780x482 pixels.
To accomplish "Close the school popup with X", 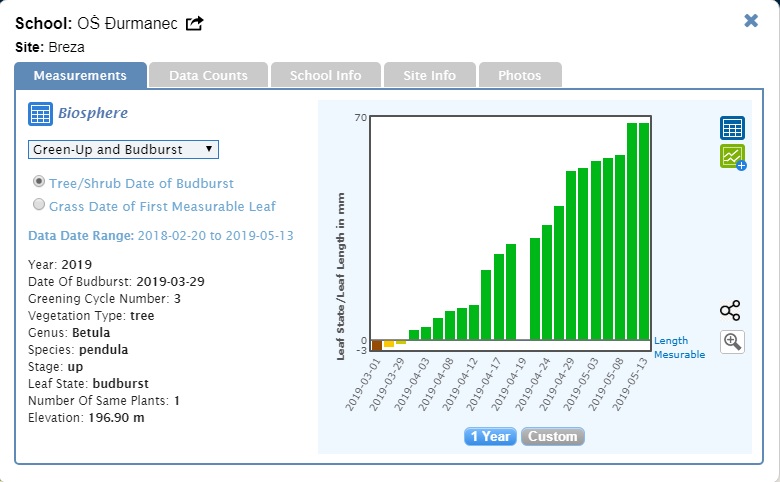I will (x=751, y=21).
